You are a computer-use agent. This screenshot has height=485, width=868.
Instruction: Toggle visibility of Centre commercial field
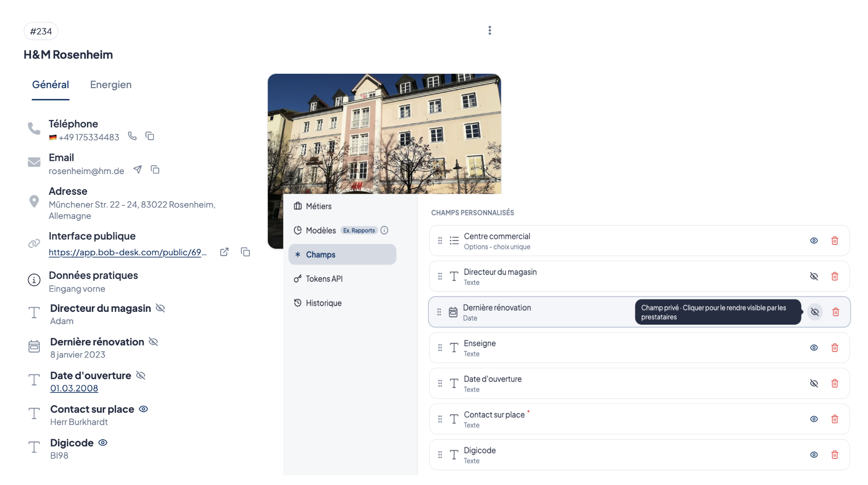click(x=814, y=241)
